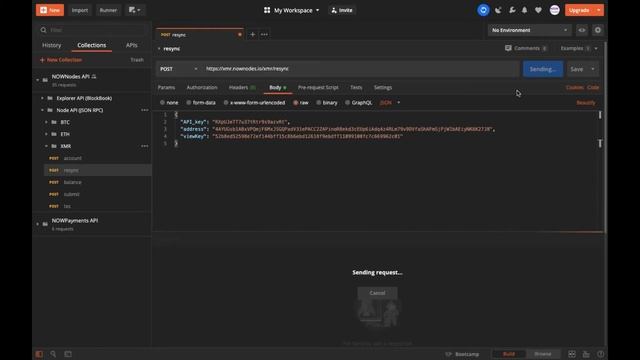This screenshot has height=360, width=640.
Task: Switch to the Params tab
Action: [166, 87]
